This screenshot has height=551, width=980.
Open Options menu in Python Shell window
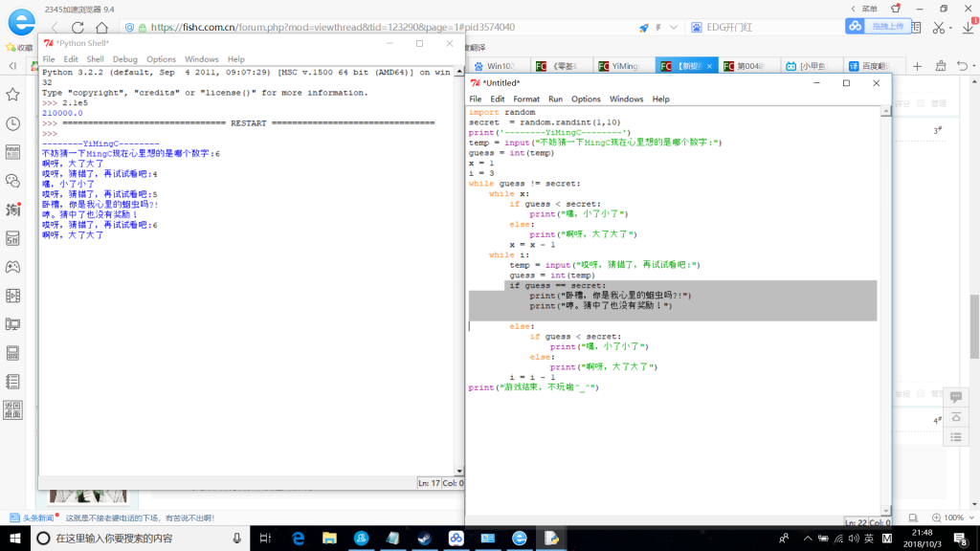(161, 59)
